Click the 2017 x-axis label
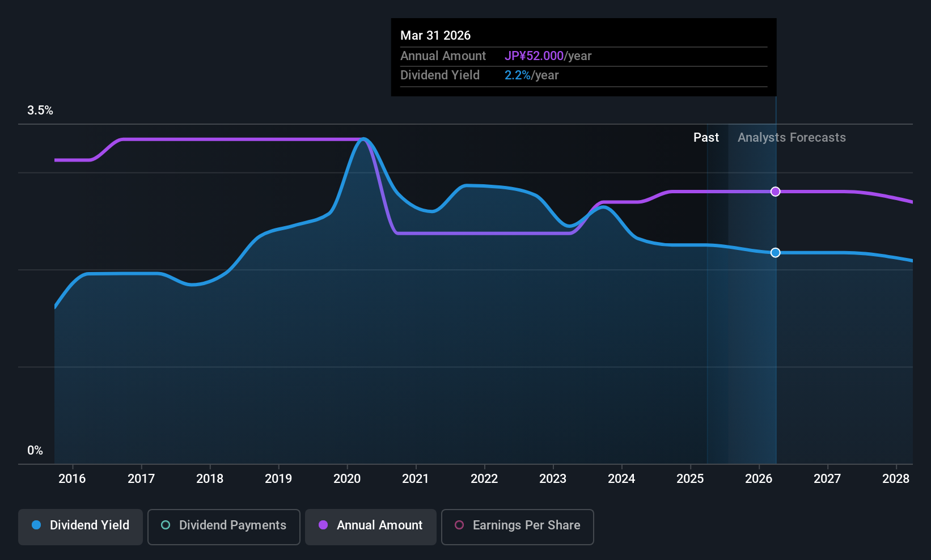 coord(141,479)
